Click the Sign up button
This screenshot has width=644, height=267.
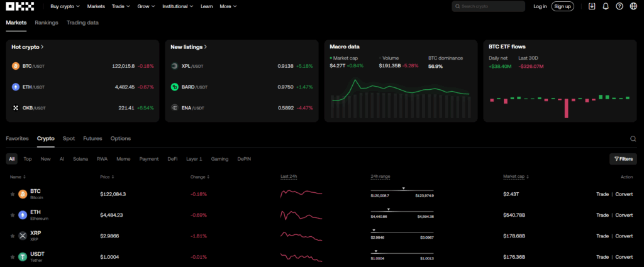click(x=562, y=6)
